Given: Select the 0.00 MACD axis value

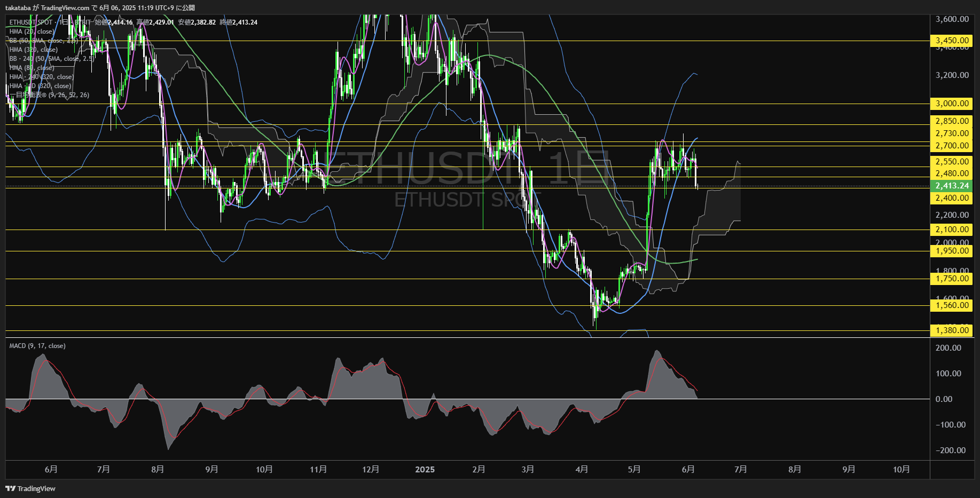Looking at the screenshot, I should pos(944,399).
